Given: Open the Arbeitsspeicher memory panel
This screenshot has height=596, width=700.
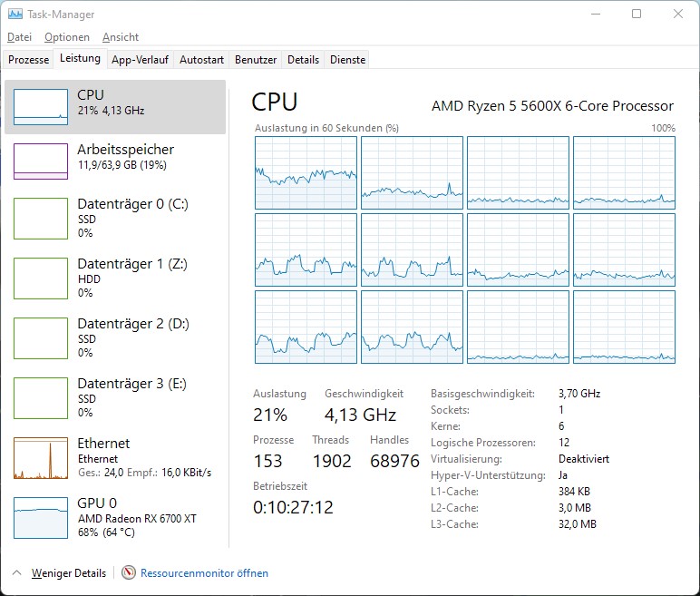Looking at the screenshot, I should tap(115, 161).
